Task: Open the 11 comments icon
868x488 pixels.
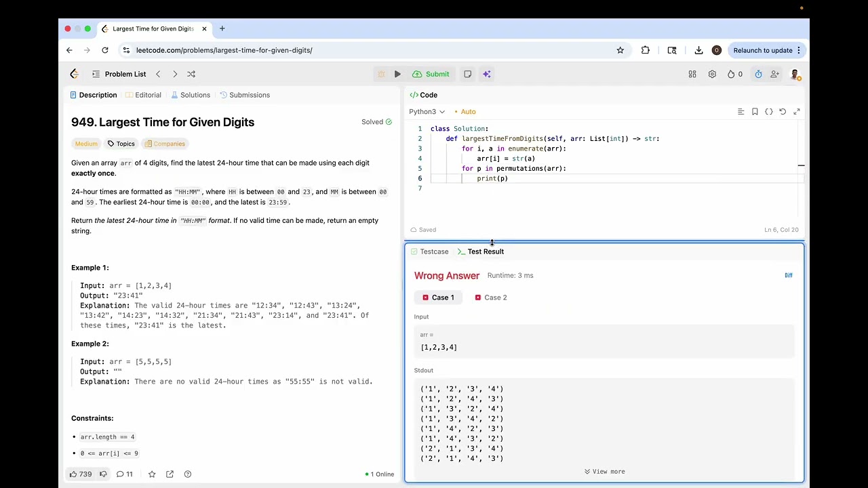Action: click(124, 474)
